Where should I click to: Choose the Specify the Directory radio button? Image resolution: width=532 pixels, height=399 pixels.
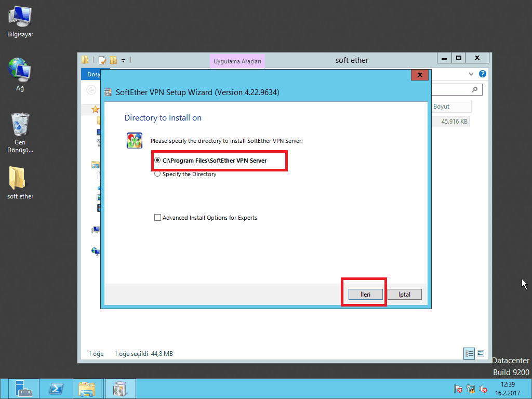coord(185,174)
